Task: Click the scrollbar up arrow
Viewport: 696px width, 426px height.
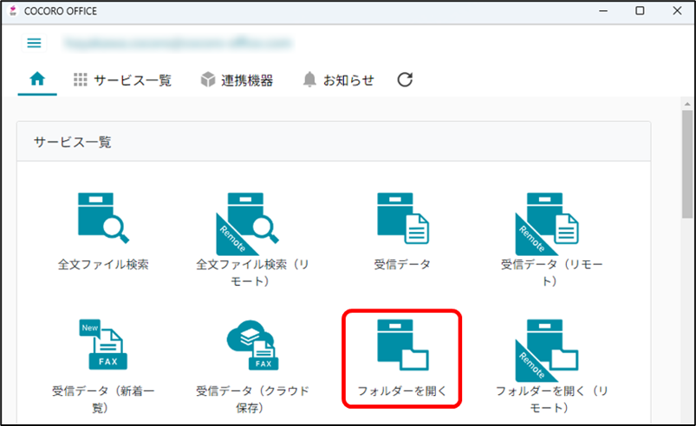Action: (687, 104)
